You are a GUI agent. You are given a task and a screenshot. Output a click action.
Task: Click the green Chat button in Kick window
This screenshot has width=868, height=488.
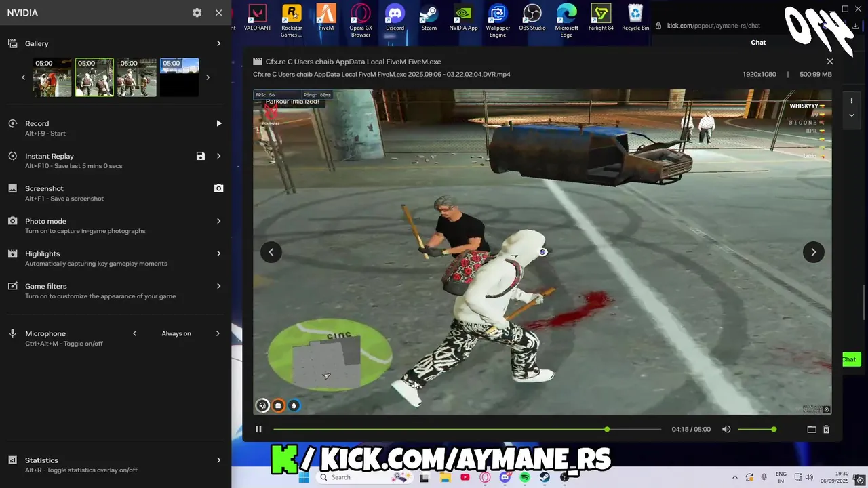click(851, 359)
